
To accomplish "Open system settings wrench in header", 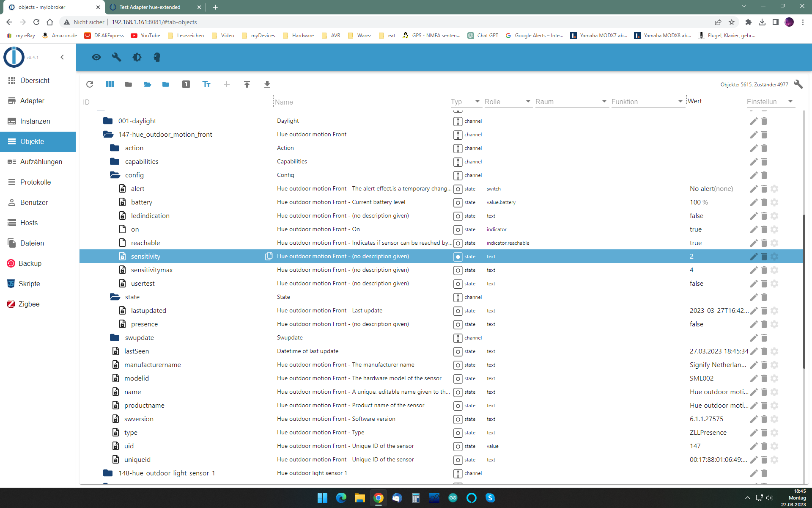I will pyautogui.click(x=117, y=57).
